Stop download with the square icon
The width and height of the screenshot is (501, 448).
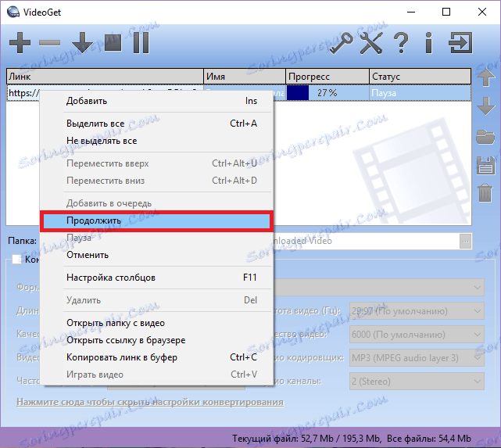113,43
